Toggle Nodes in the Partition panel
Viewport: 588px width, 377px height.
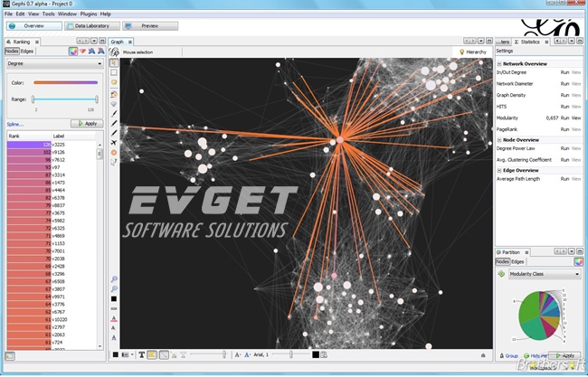point(503,261)
